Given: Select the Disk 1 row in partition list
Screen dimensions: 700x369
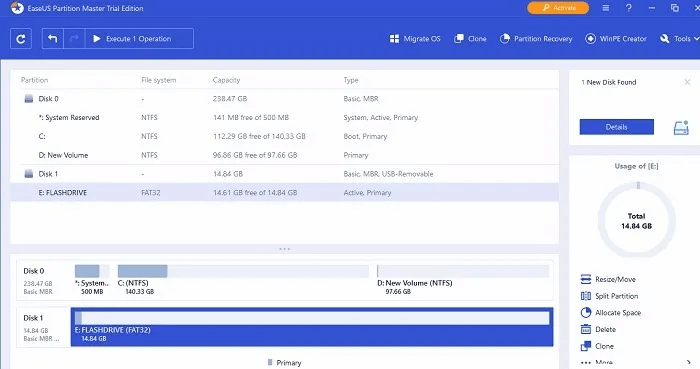Looking at the screenshot, I should [284, 174].
